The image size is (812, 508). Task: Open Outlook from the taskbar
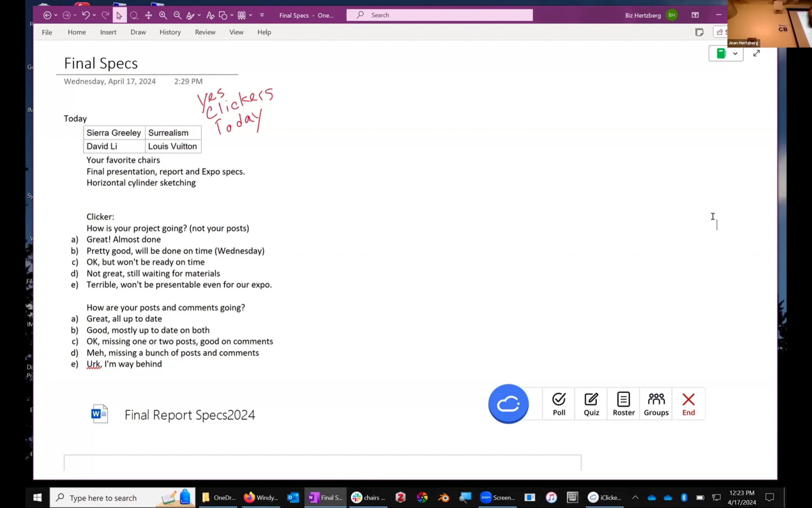coord(293,498)
